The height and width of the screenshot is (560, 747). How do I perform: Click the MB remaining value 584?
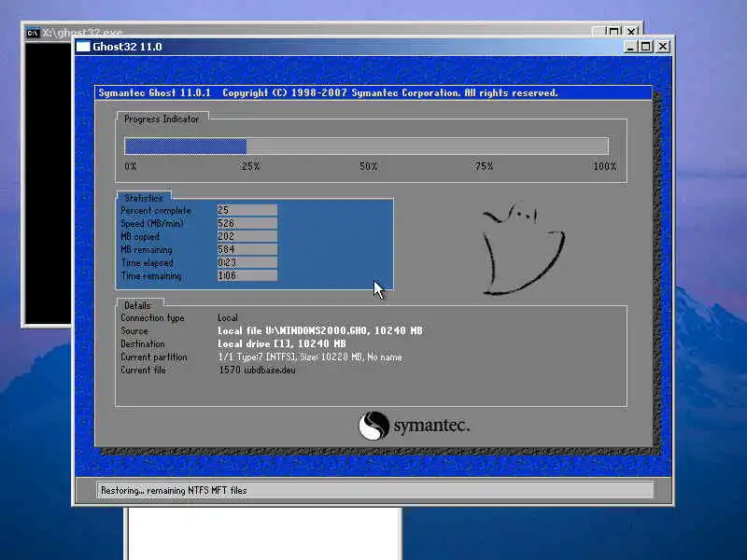[x=247, y=249]
